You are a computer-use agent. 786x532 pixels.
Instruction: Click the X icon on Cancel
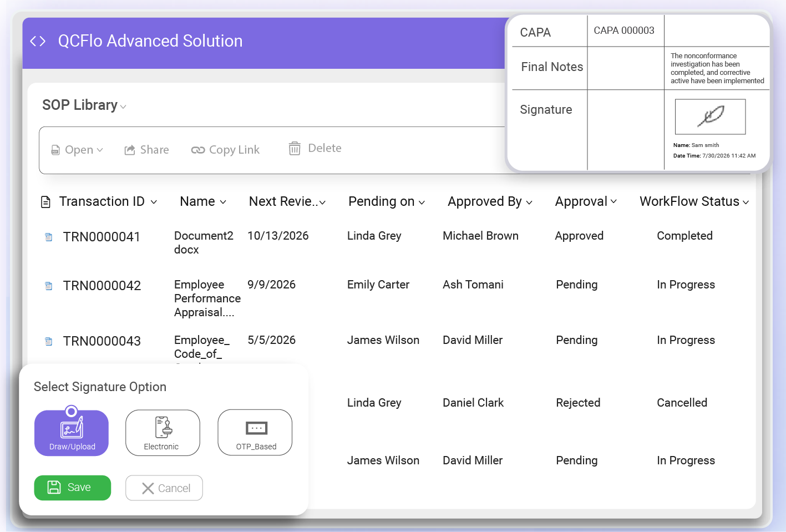(x=148, y=488)
